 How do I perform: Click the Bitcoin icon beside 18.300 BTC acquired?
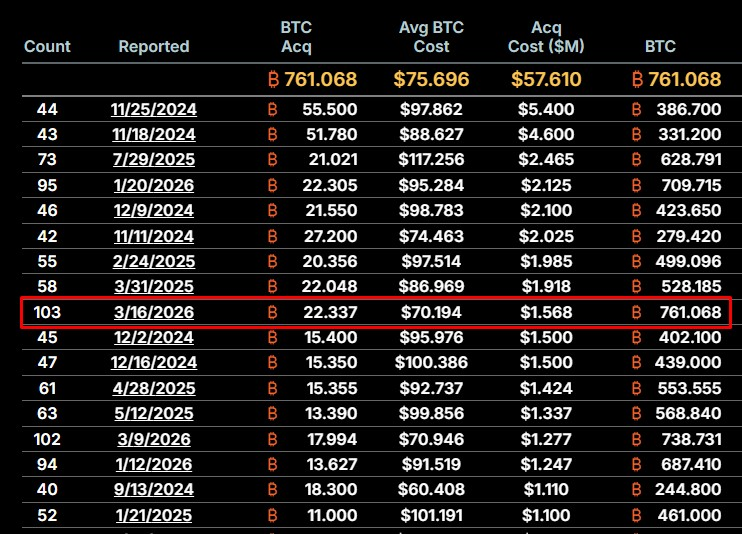coord(274,490)
